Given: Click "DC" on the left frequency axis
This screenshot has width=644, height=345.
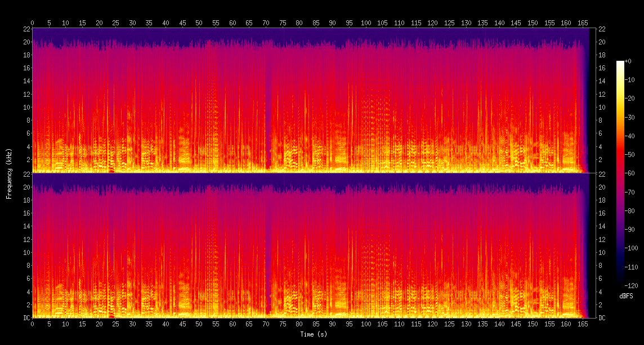Looking at the screenshot, I should pyautogui.click(x=26, y=318).
